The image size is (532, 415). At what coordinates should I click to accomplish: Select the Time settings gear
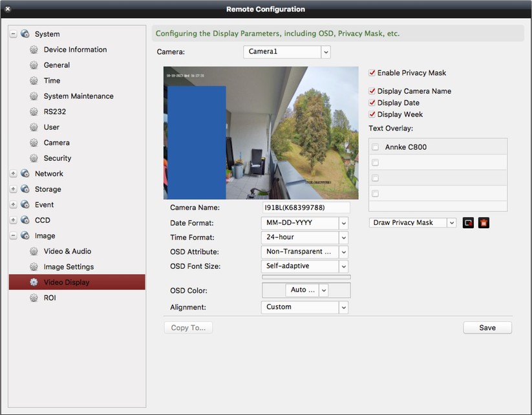click(x=52, y=80)
